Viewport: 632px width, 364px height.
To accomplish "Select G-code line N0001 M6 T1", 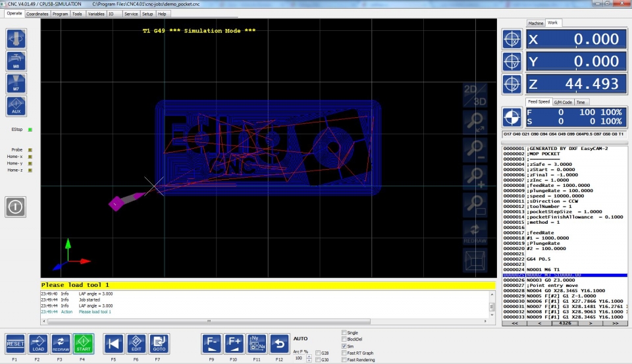I will coord(565,269).
